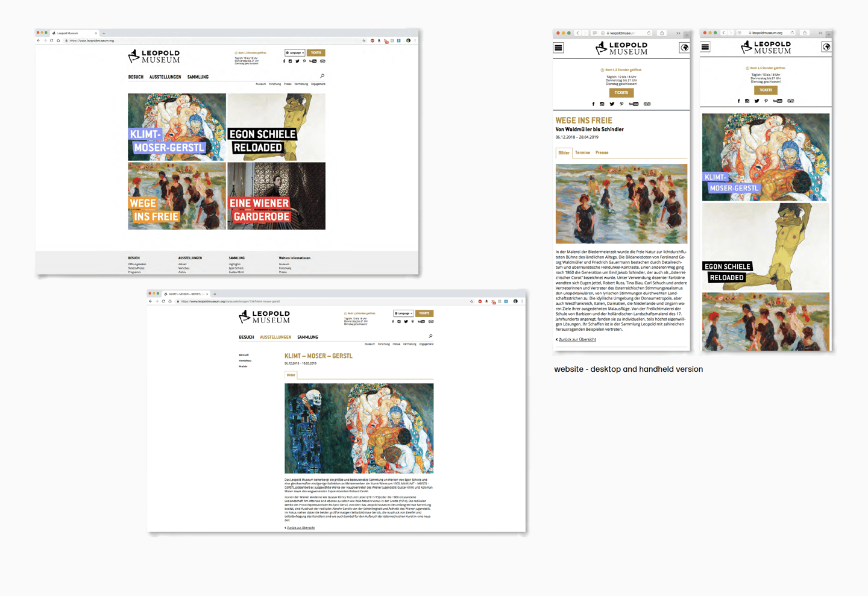Viewport: 868px width, 596px height.
Task: Open Instagram icon in mobile homepage window
Action: [747, 101]
